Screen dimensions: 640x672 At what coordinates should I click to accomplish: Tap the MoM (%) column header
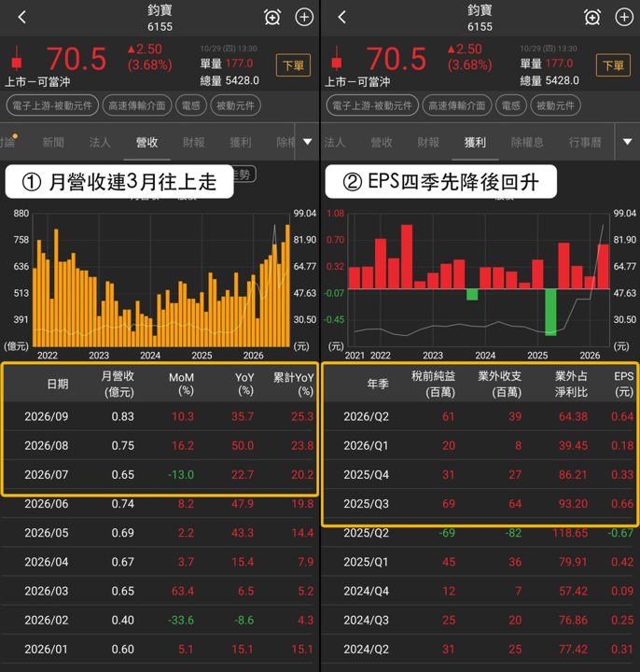click(x=181, y=384)
